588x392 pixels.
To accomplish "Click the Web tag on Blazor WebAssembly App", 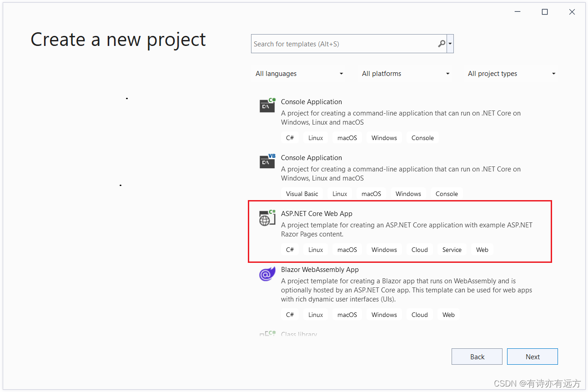I will (448, 315).
